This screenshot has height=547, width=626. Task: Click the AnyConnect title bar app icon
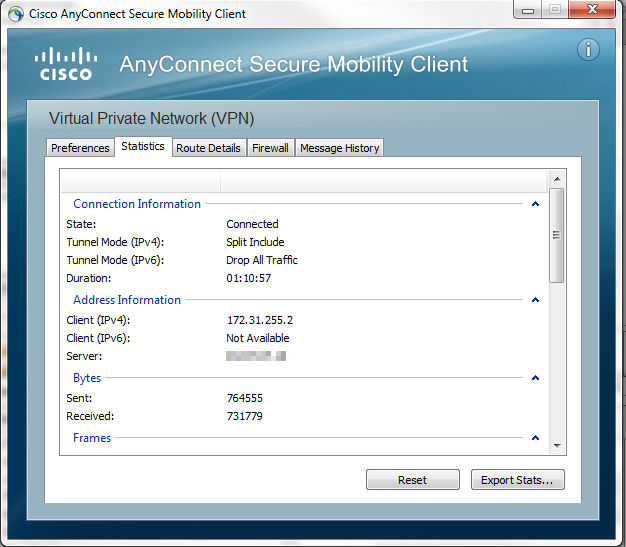tap(16, 14)
